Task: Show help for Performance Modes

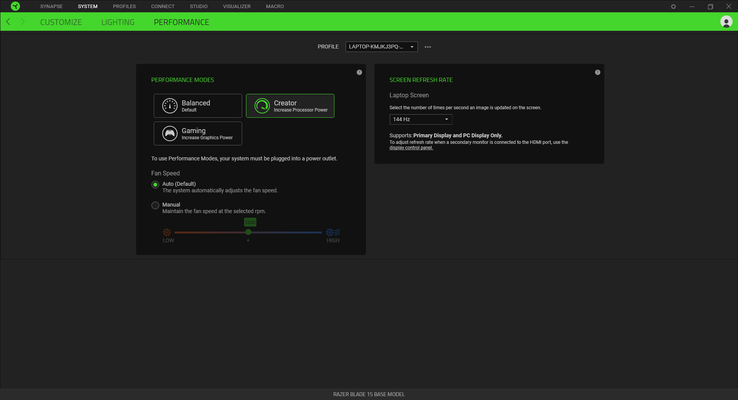Action: click(x=359, y=72)
